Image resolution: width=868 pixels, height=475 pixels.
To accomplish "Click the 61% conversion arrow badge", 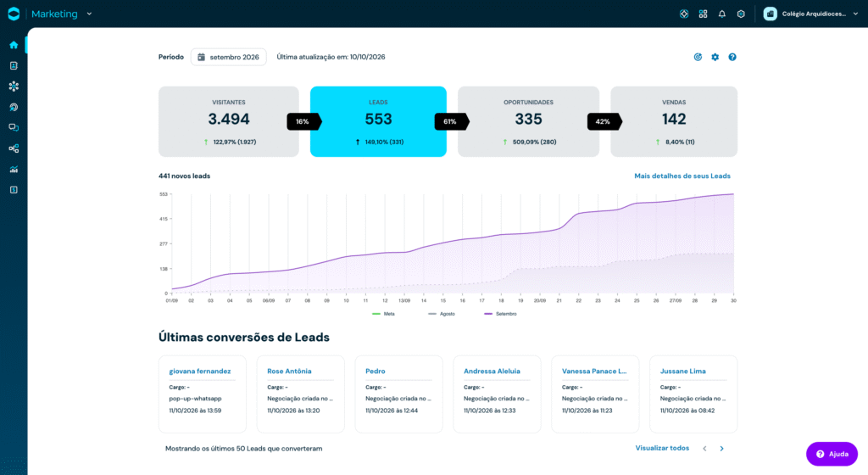I will click(x=452, y=121).
